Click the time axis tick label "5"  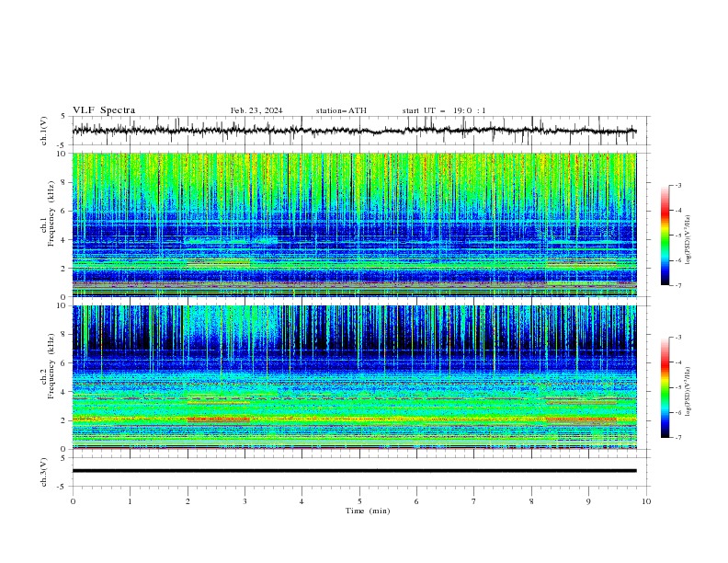tap(359, 501)
